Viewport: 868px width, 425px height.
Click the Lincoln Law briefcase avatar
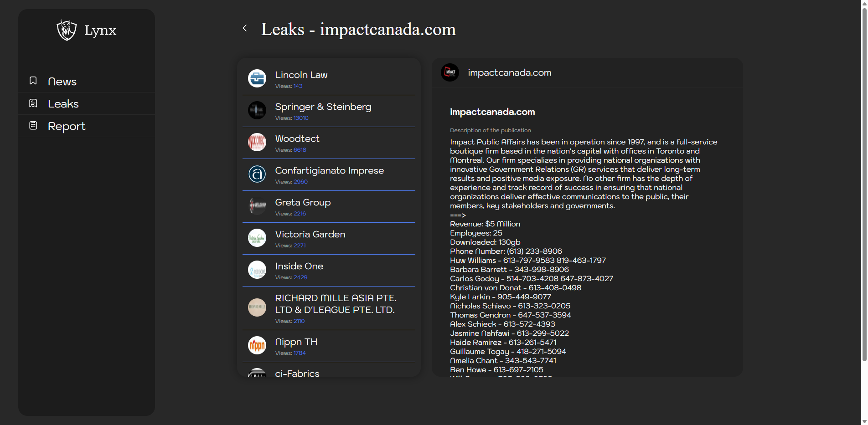tap(257, 78)
